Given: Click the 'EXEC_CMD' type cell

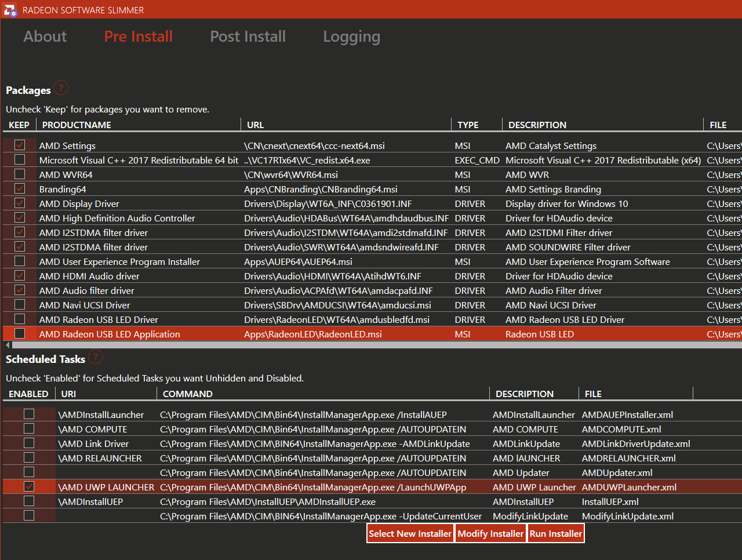Looking at the screenshot, I should 477,160.
